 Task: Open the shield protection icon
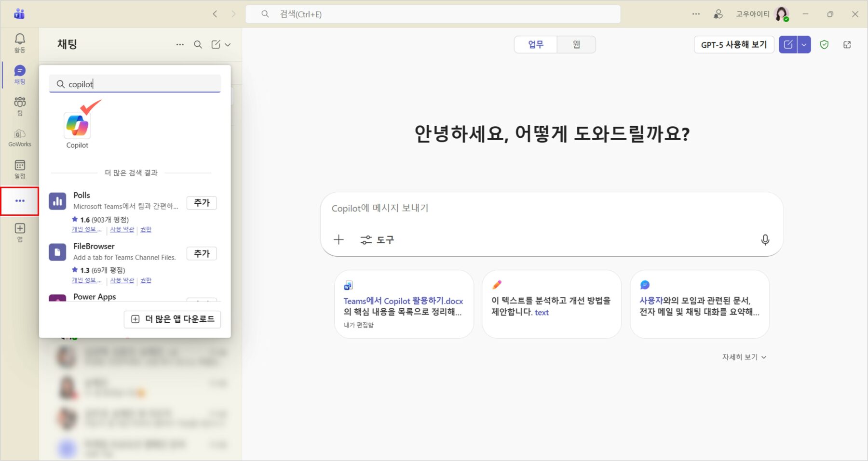click(x=824, y=45)
